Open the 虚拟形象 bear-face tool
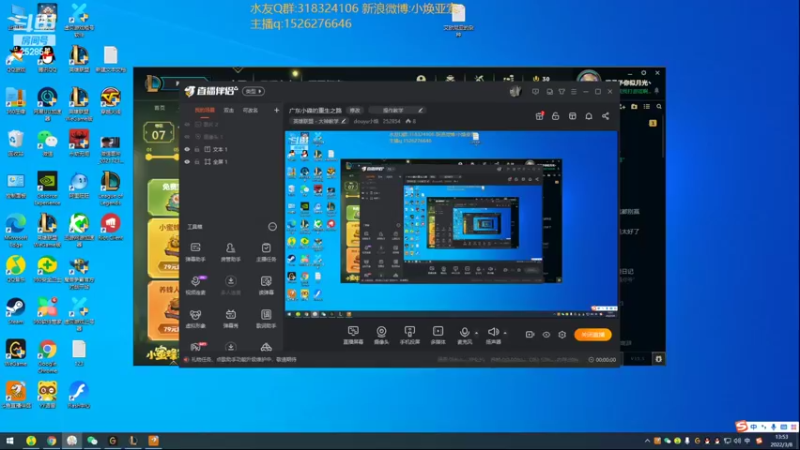 pos(195,318)
